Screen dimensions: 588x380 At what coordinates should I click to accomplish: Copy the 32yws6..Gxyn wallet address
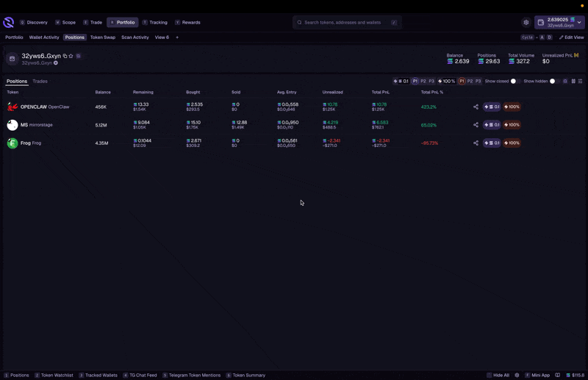point(65,56)
